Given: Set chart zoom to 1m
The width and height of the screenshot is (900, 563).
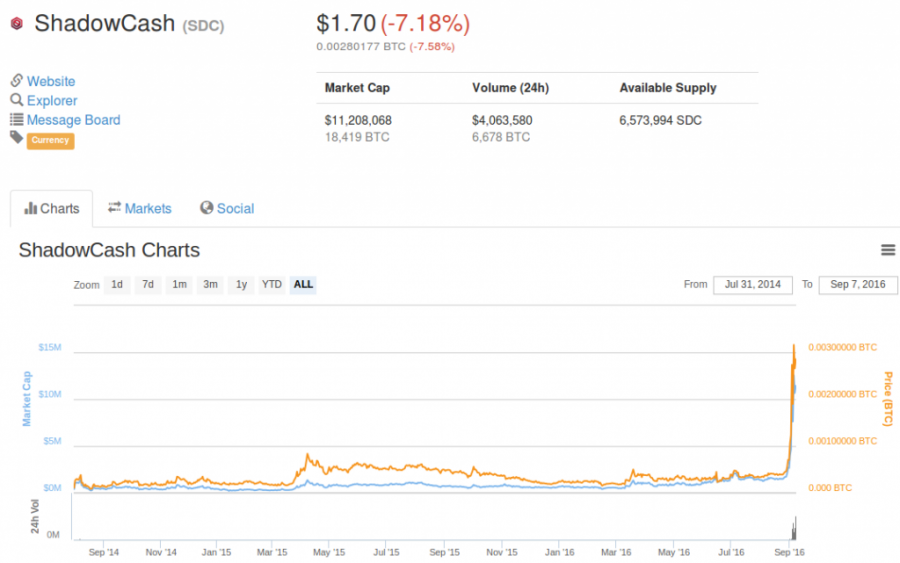Looking at the screenshot, I should click(180, 285).
